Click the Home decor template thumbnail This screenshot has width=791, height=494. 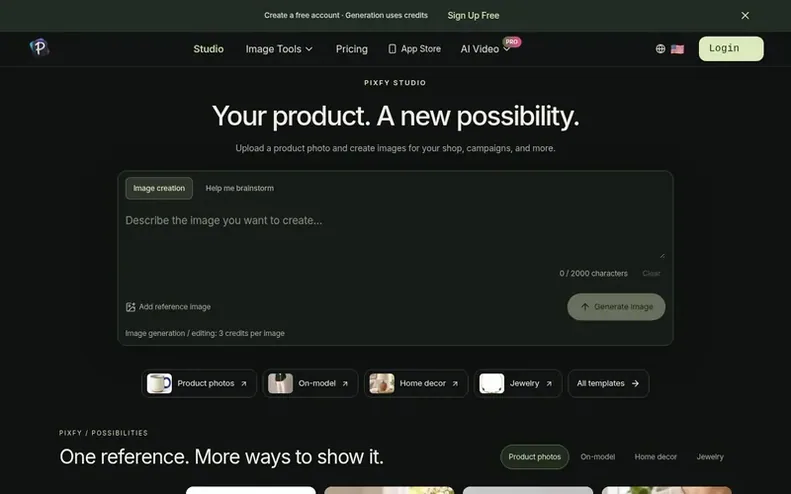point(382,383)
